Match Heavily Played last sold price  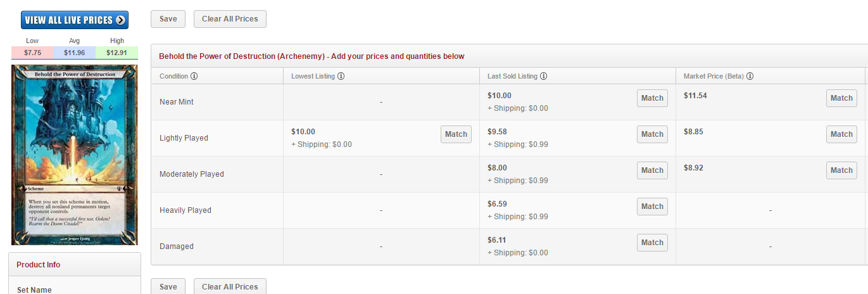click(652, 207)
